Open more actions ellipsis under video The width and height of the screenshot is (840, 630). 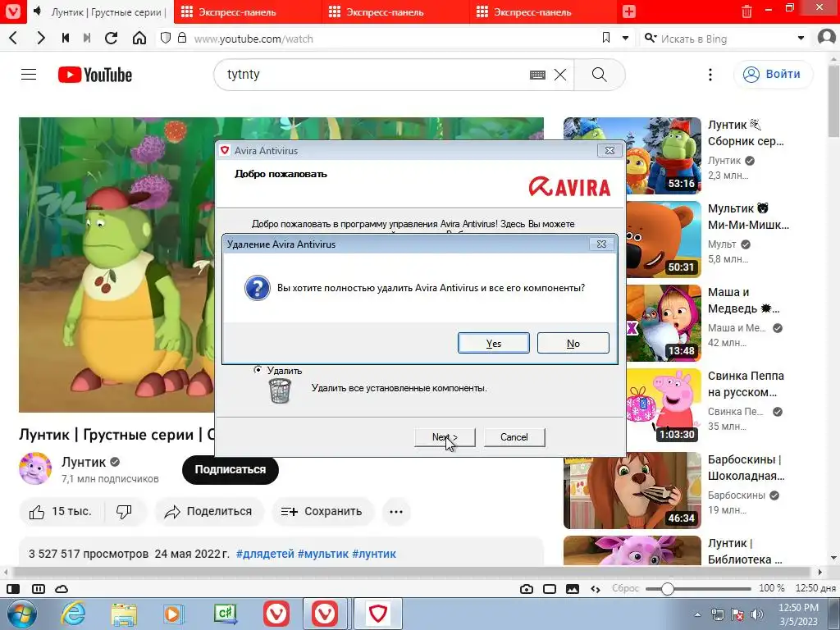tap(396, 512)
